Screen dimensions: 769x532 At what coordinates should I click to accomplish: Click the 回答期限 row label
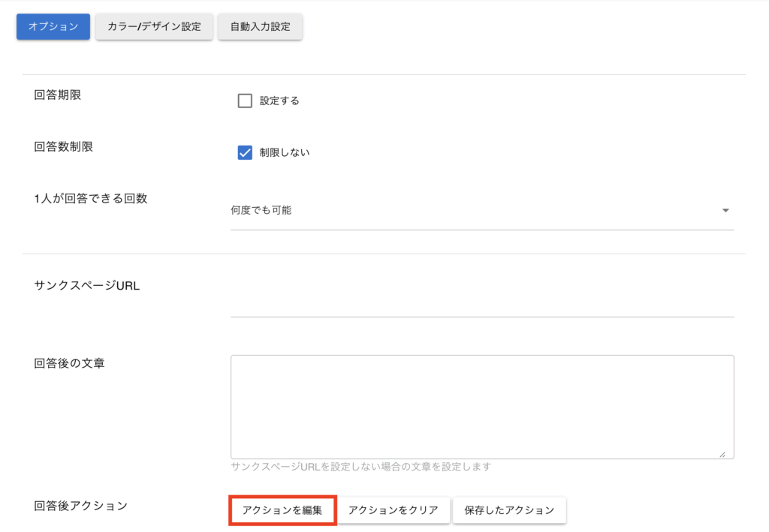point(58,95)
